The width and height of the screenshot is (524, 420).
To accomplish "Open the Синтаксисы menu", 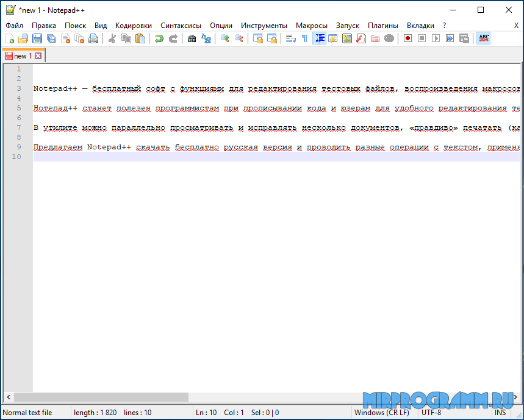I will [181, 26].
